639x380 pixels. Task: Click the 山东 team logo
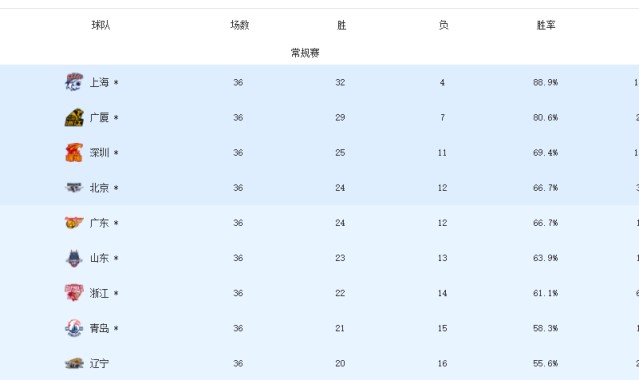pos(74,258)
